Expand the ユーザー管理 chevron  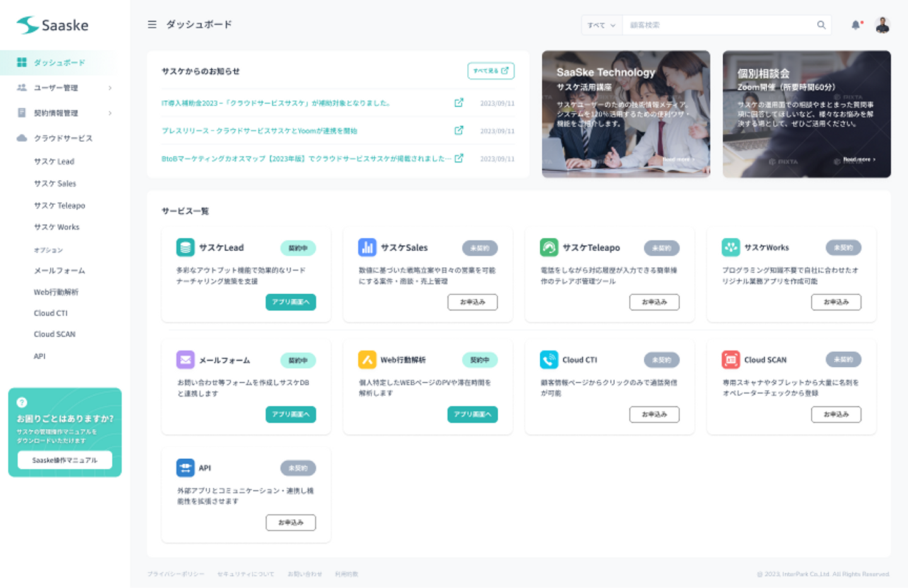[x=110, y=88]
